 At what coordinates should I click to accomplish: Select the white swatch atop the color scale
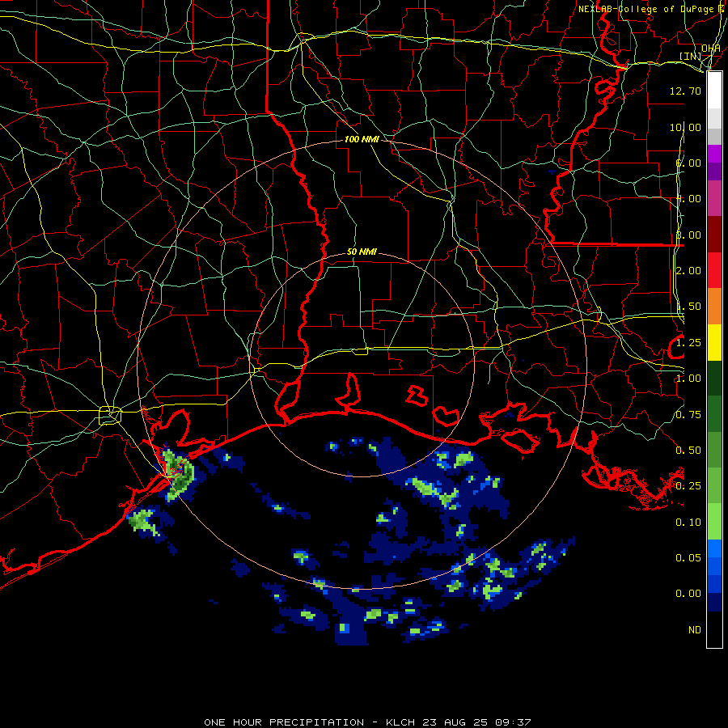pos(715,91)
